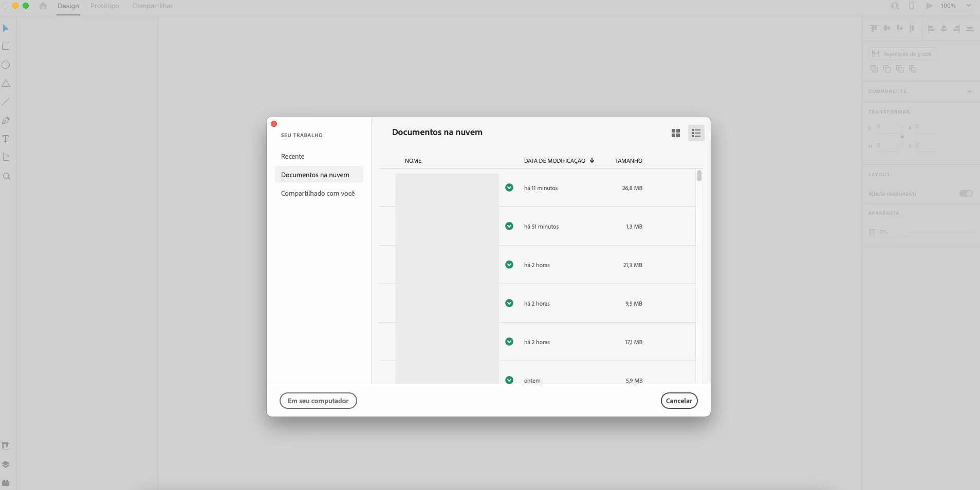
Task: Click the dialog vertical scrollbar
Action: click(699, 176)
